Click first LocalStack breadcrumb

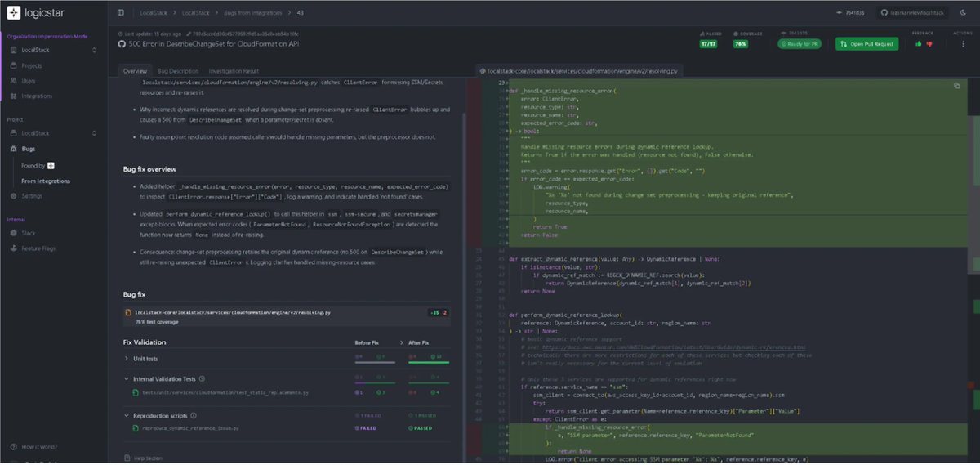(152, 12)
